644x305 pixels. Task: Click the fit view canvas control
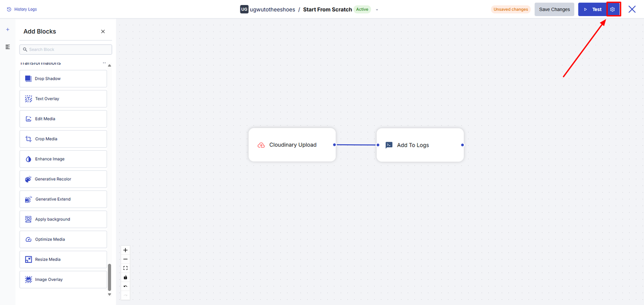[x=125, y=268]
